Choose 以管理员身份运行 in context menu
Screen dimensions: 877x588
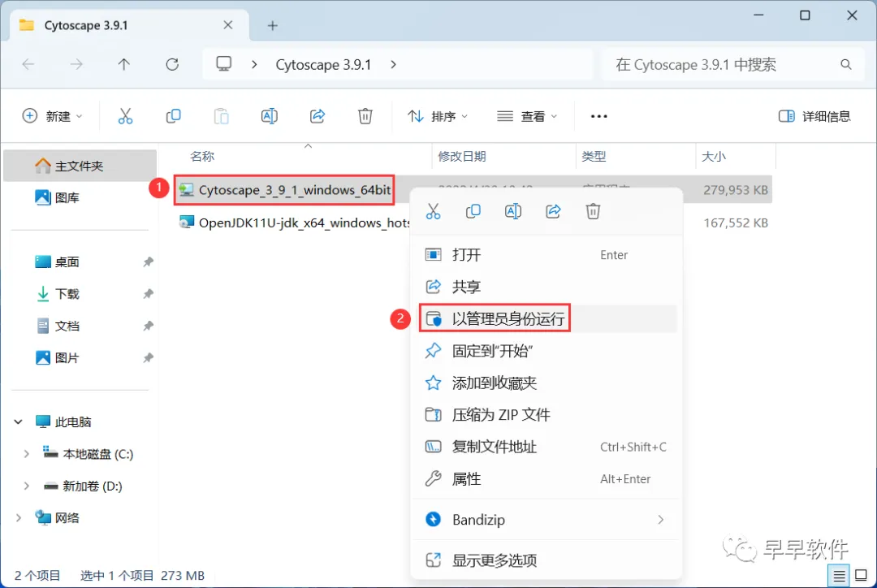[547, 319]
